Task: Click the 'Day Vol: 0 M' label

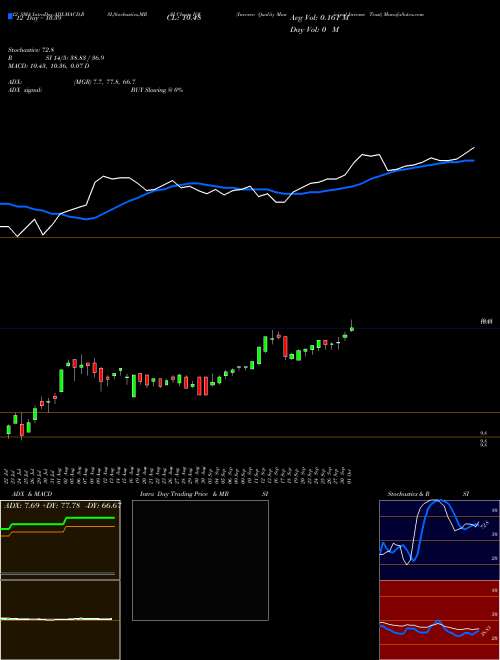Action: (314, 29)
